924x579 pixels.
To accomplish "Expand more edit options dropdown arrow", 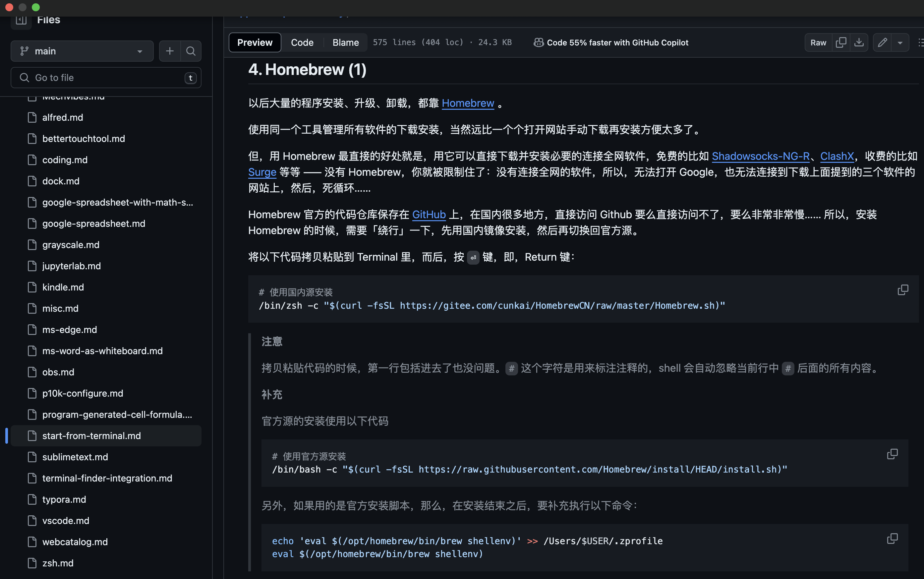I will point(900,42).
